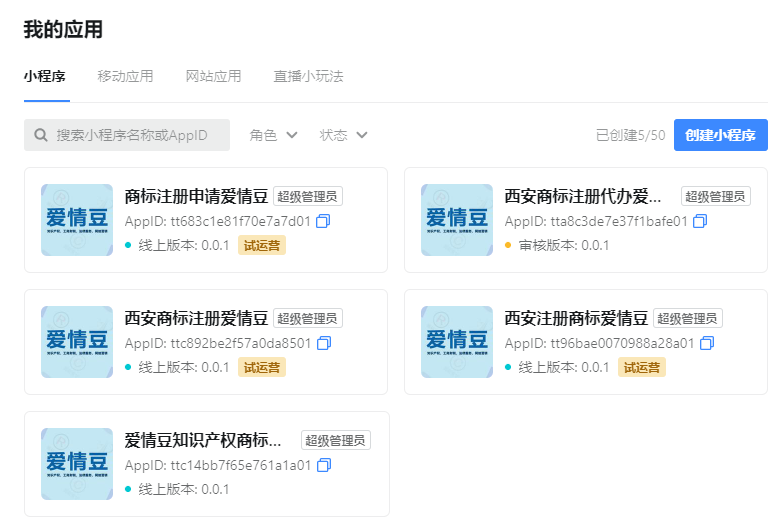Click 试运营 tag on 商标注册申请爱情豆
The height and width of the screenshot is (530, 780).
coord(261,246)
